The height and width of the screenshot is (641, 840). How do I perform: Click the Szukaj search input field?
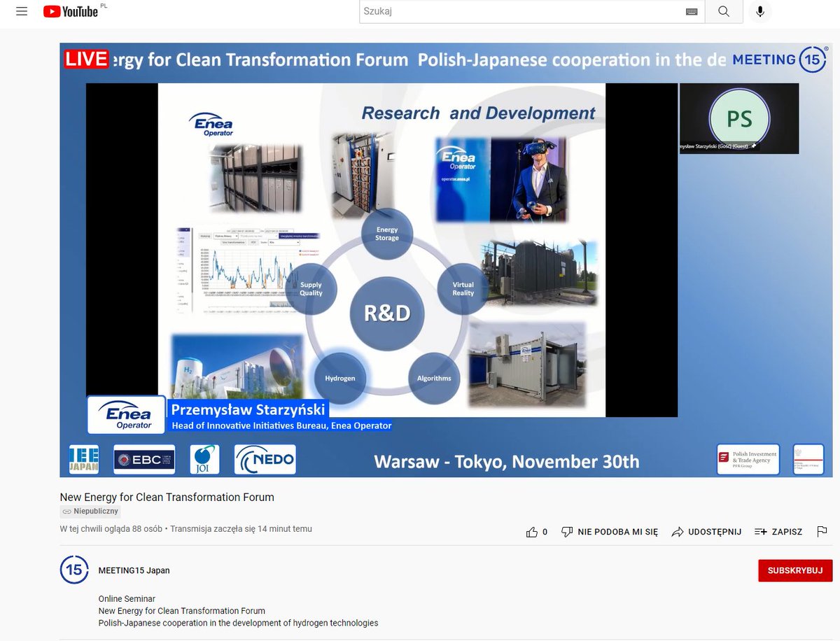click(521, 12)
